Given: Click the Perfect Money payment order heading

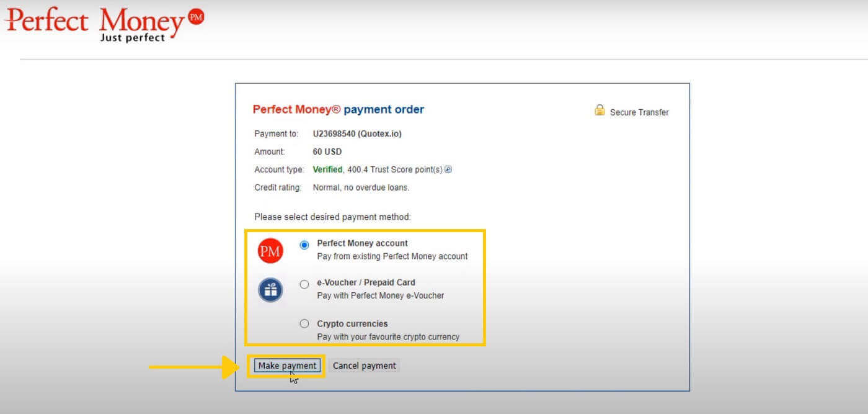Looking at the screenshot, I should [x=338, y=109].
